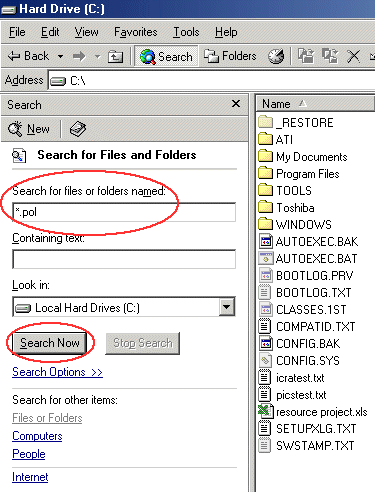This screenshot has width=375, height=492.
Task: Open the File menu
Action: pos(17,32)
